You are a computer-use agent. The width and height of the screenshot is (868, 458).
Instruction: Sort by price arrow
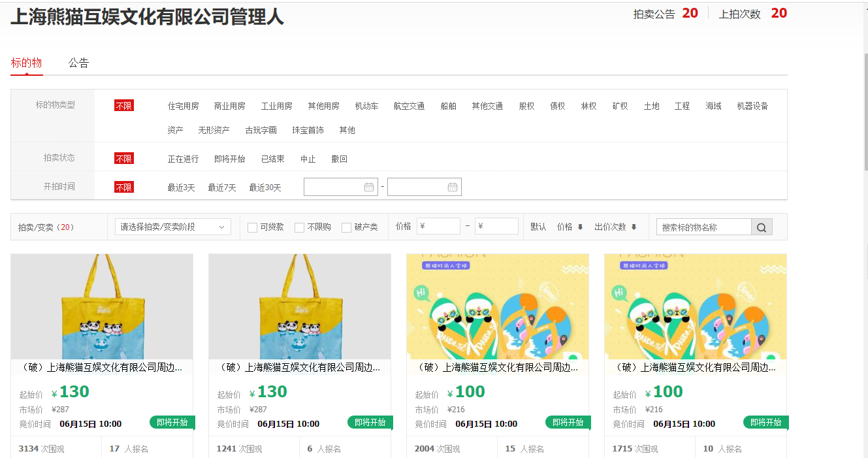click(x=580, y=227)
